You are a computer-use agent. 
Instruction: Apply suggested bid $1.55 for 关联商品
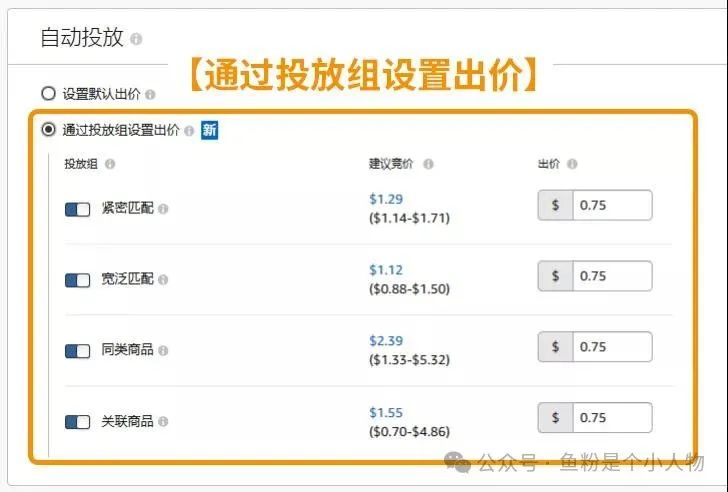[x=386, y=413]
